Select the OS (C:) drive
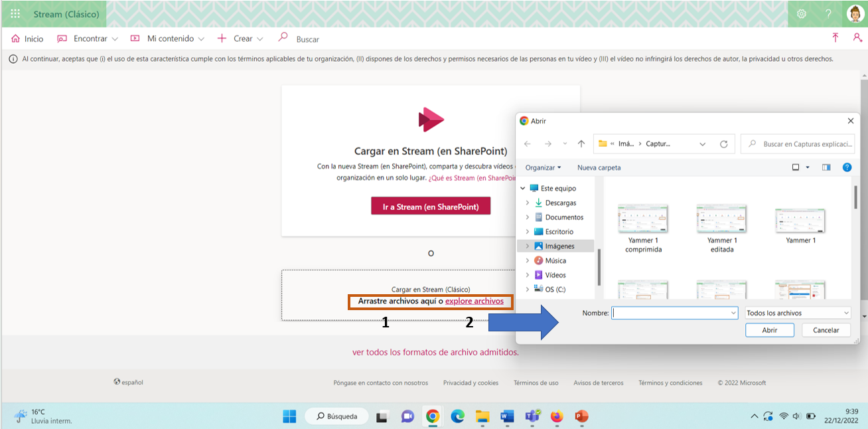 [x=549, y=289]
